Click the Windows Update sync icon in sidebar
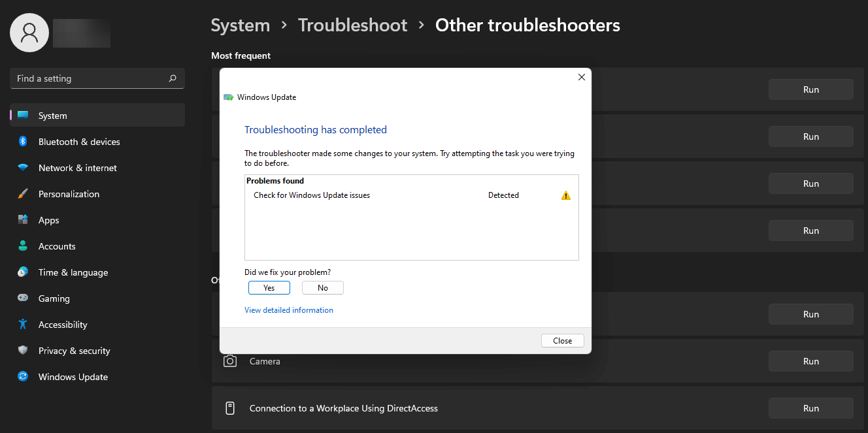The image size is (868, 433). pyautogui.click(x=23, y=377)
